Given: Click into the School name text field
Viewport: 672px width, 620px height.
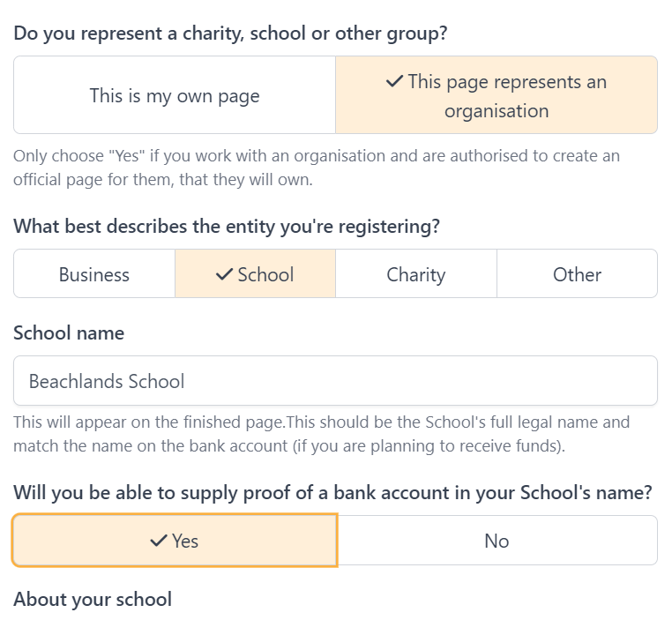Looking at the screenshot, I should point(336,381).
